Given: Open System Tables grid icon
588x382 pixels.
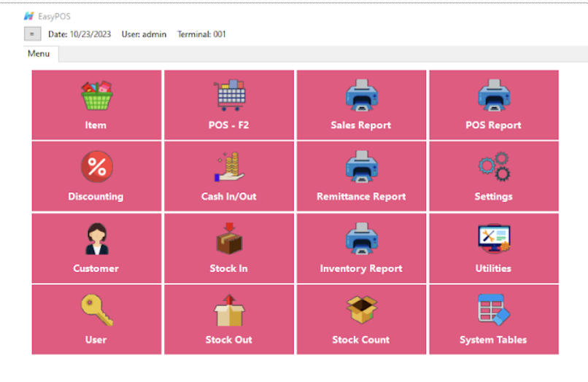Looking at the screenshot, I should [494, 310].
